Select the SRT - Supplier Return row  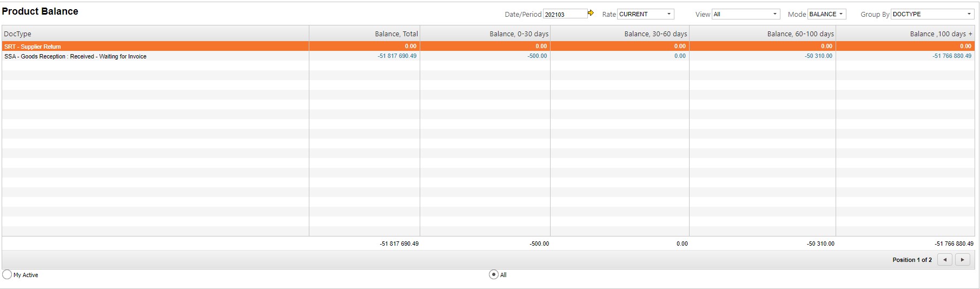(33, 47)
